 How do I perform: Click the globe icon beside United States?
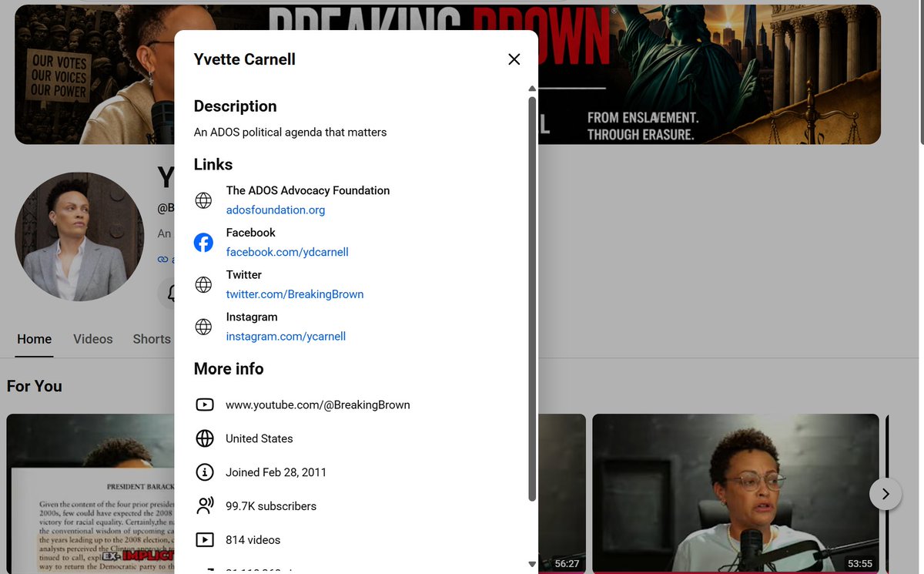click(205, 438)
